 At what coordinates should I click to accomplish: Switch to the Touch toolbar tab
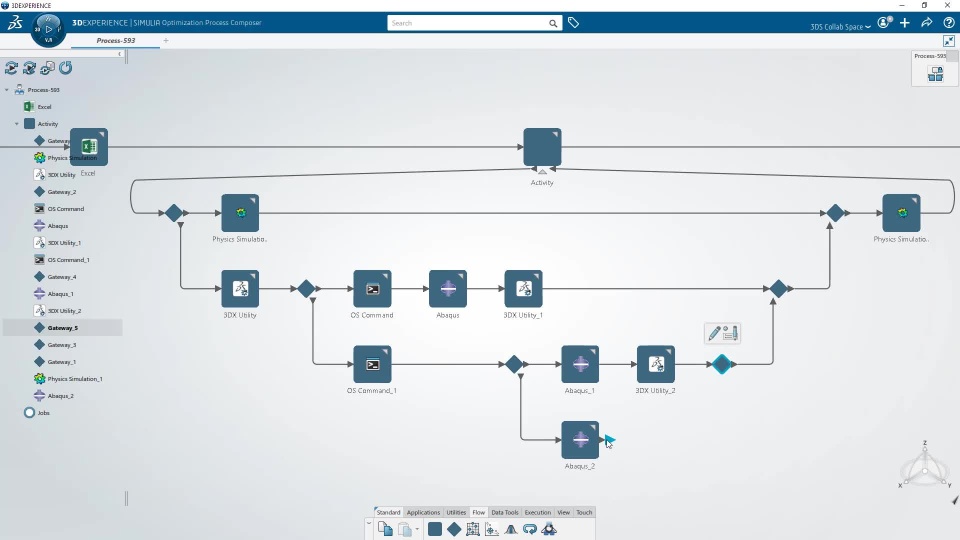pyautogui.click(x=584, y=512)
